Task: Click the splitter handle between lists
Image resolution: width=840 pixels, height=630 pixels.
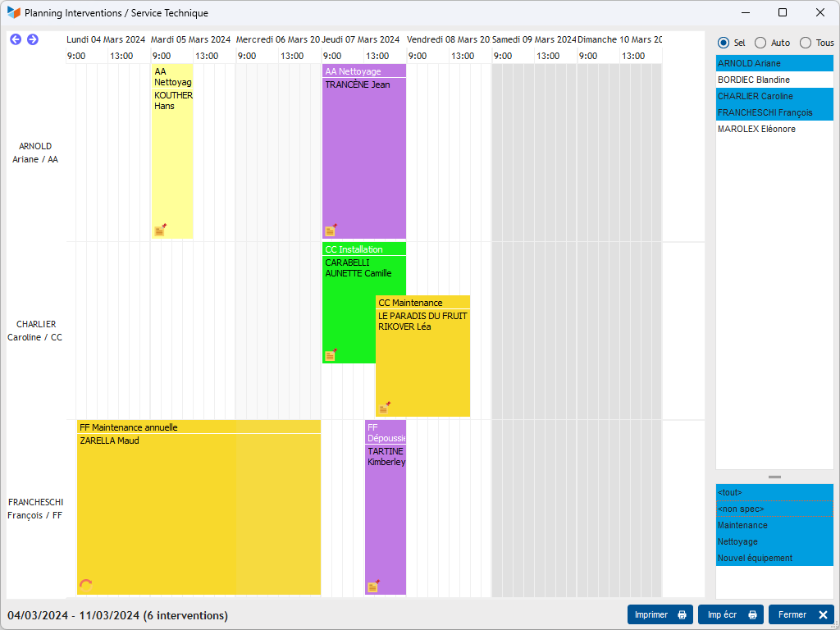Action: pos(774,477)
